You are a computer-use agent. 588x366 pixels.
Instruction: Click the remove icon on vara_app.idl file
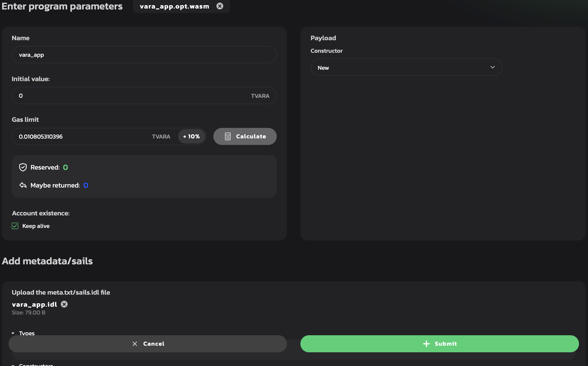(x=64, y=304)
